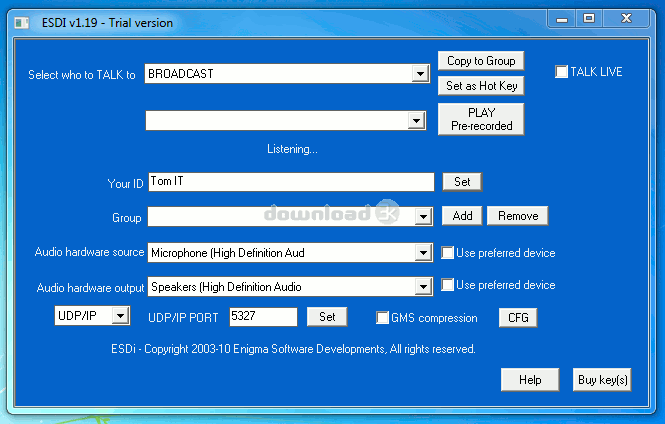Click the Add group button
The width and height of the screenshot is (665, 424).
(462, 216)
